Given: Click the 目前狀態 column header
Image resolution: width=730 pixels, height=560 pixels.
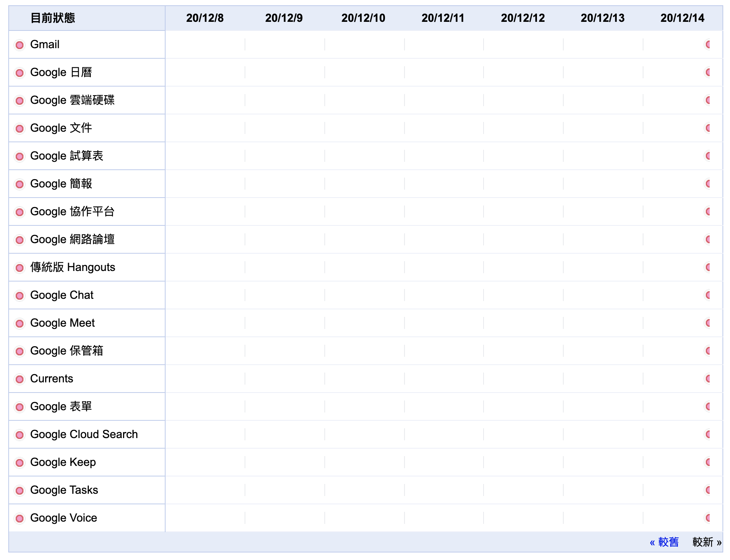Looking at the screenshot, I should tap(53, 18).
